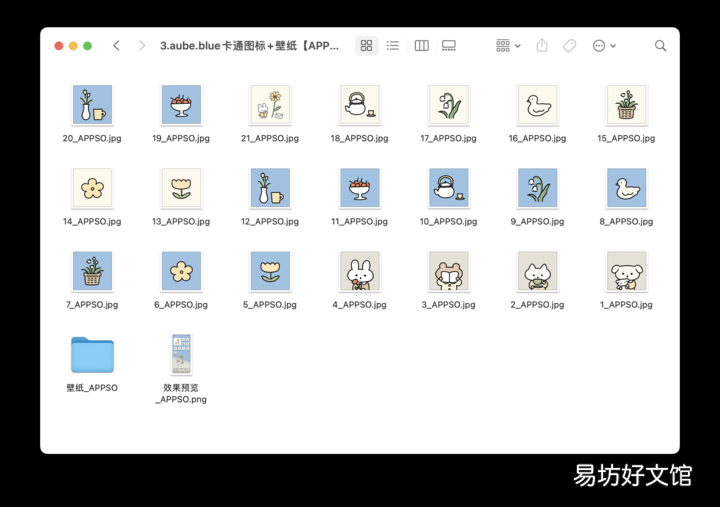The height and width of the screenshot is (507, 720).
Task: Select the 6_APPSO.jpg blue flower thumbnail
Action: pos(181,271)
